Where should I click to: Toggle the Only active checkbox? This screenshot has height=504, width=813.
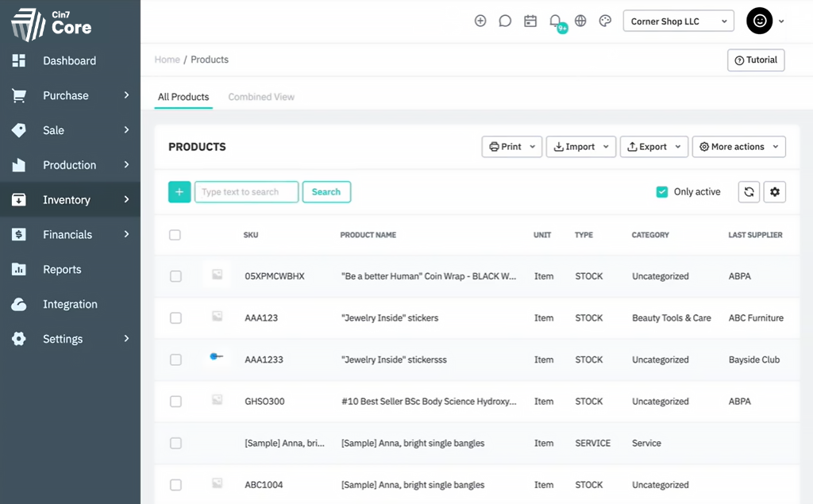click(x=662, y=192)
